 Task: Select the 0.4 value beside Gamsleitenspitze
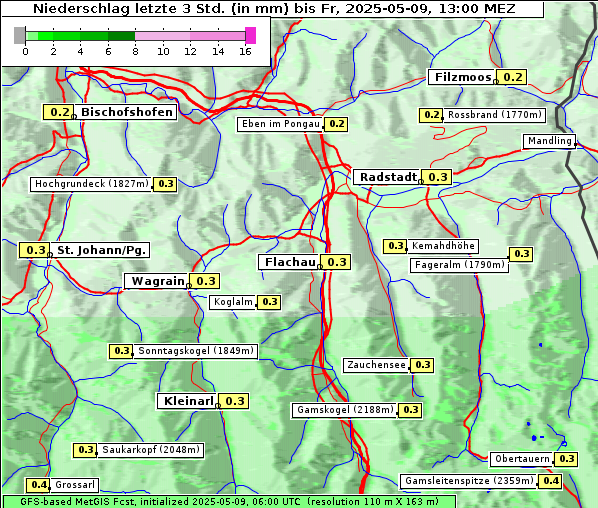[x=550, y=481]
